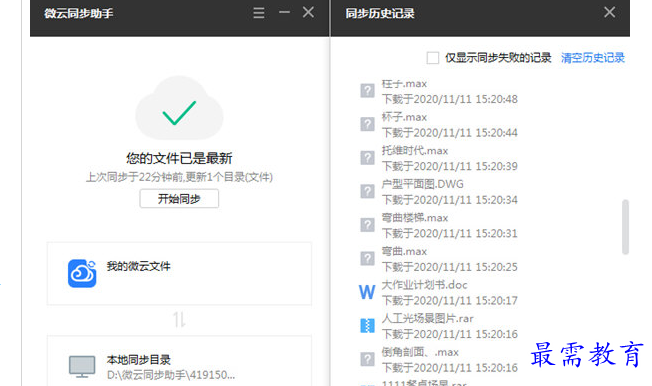Click the sync direction arrows icon
652x386 pixels.
179,320
